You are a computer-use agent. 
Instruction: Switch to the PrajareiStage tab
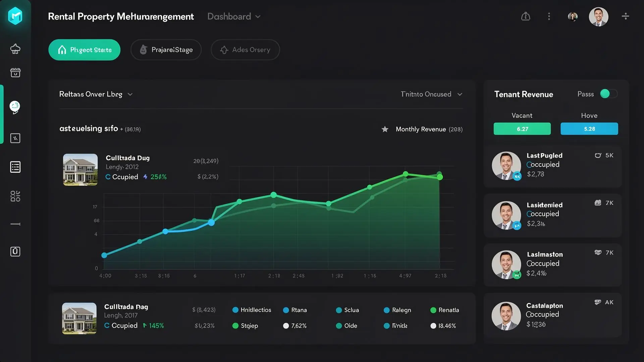coord(166,50)
